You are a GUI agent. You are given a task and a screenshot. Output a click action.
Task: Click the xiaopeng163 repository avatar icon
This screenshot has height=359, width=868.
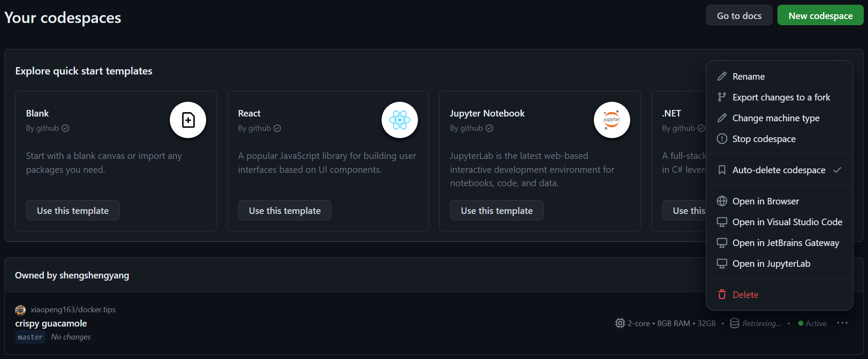20,310
